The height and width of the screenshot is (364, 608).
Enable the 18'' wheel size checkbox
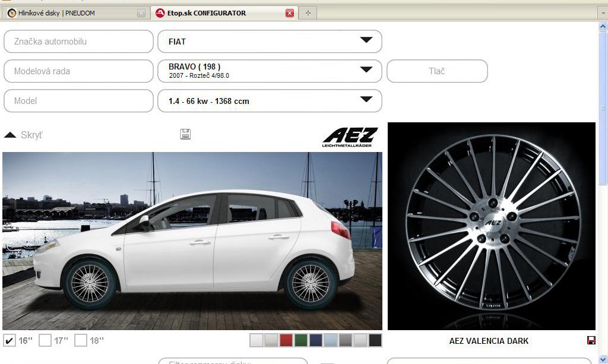point(81,340)
